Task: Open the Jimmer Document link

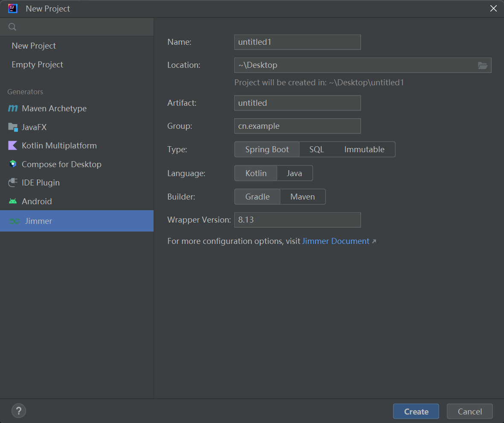Action: click(x=335, y=241)
